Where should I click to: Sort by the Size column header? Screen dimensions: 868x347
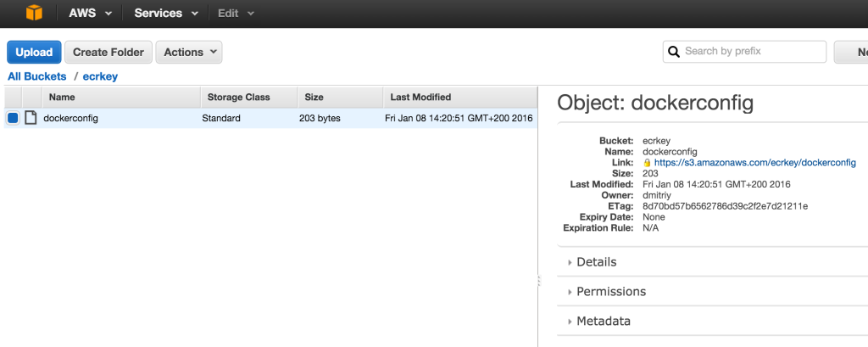click(x=340, y=97)
